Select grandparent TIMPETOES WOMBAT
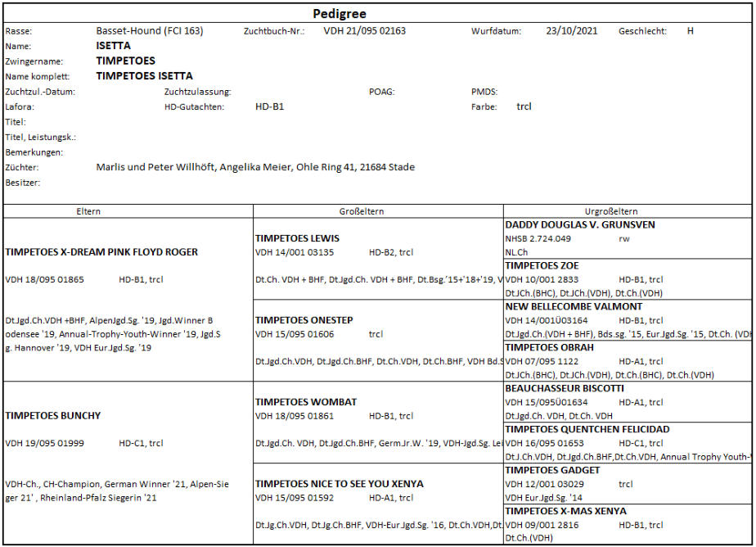Viewport: 756px width, 547px height. [305, 402]
